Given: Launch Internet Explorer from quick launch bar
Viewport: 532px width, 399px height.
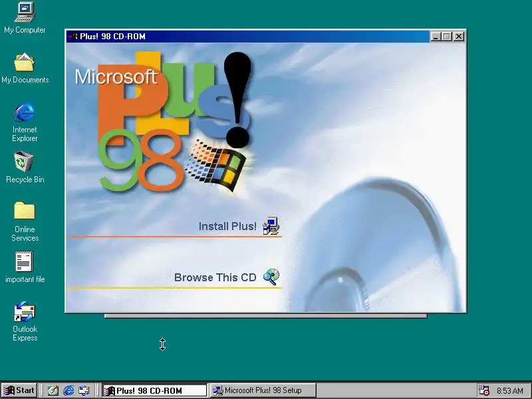Looking at the screenshot, I should point(68,390).
